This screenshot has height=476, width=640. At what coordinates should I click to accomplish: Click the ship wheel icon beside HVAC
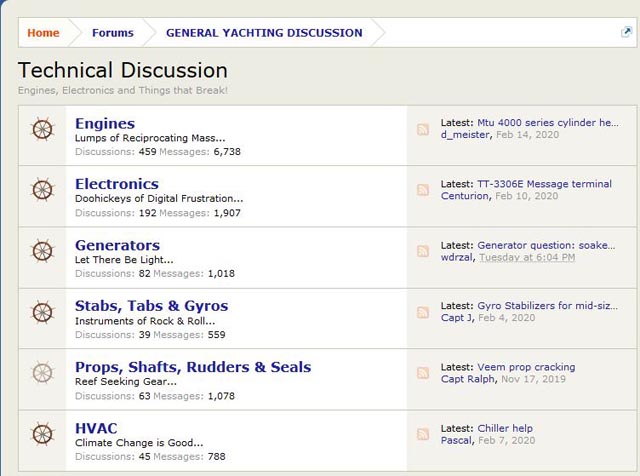pyautogui.click(x=42, y=434)
